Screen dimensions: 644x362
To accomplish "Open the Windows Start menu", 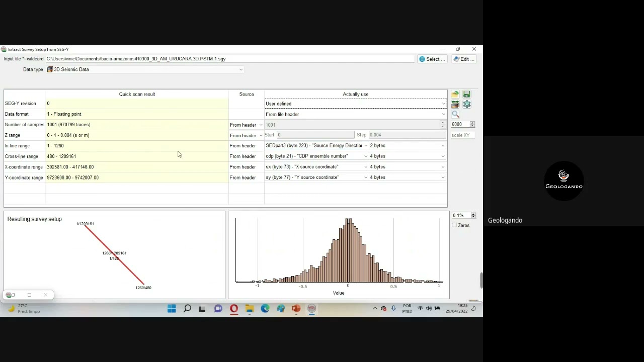I will 172,308.
